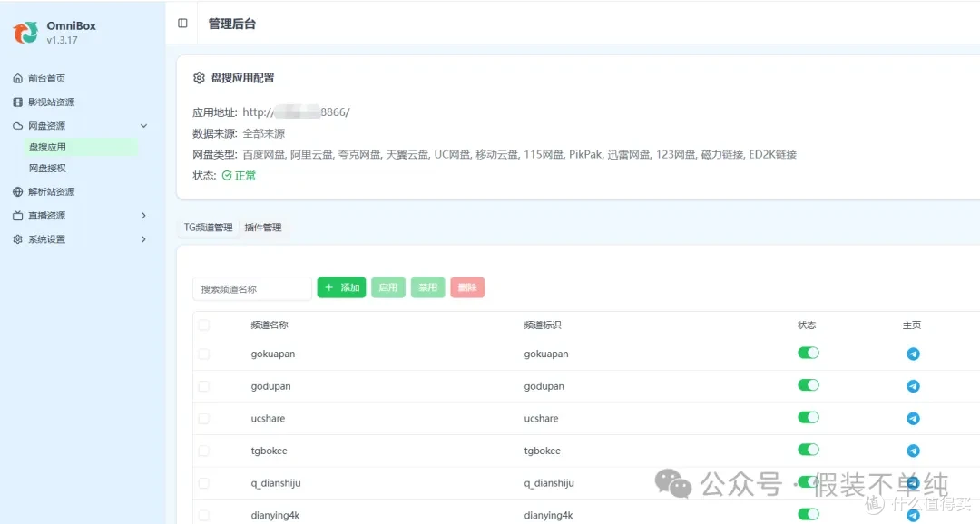This screenshot has height=524, width=980.
Task: Tick the checkbox for q_dianshiju row
Action: coord(204,483)
